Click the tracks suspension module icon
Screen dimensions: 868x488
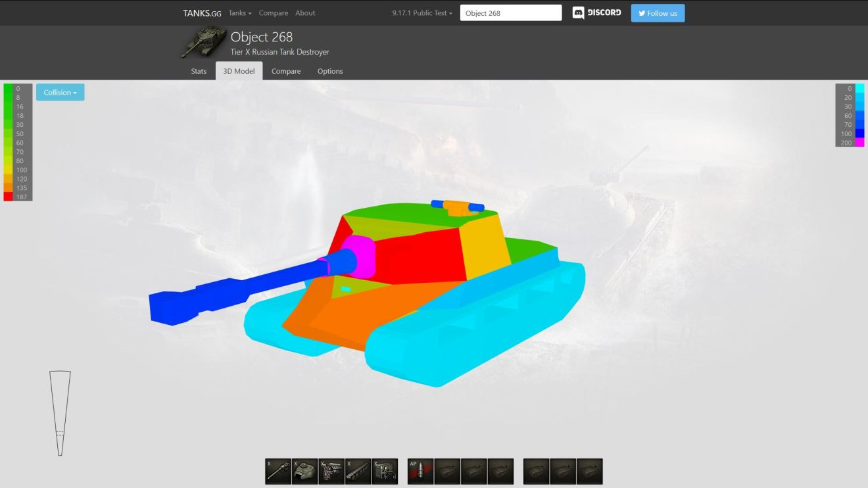click(x=358, y=471)
